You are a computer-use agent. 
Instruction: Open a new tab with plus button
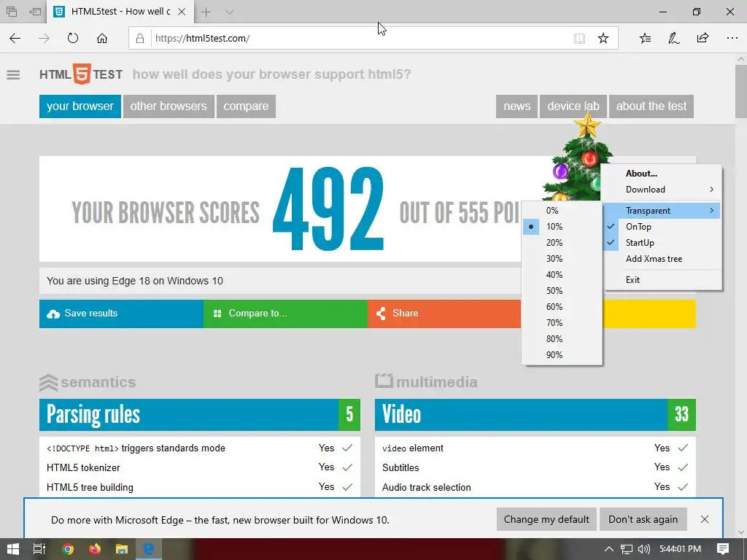(x=206, y=12)
